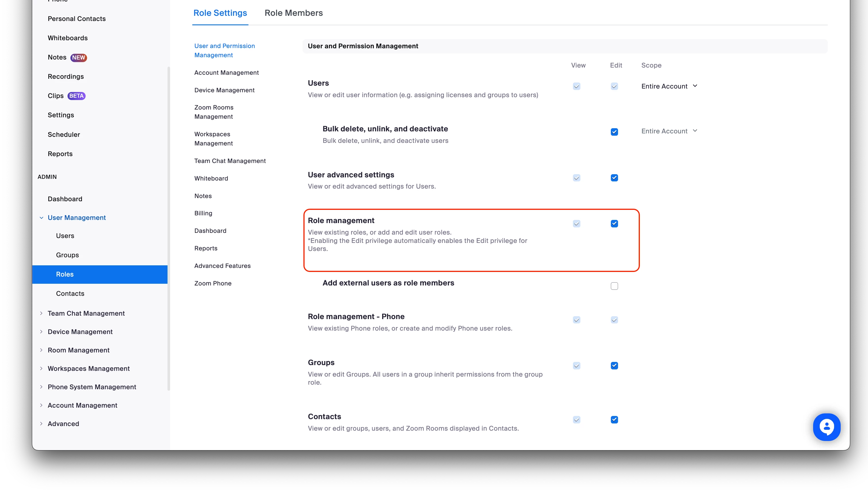Jump to Account Management settings section
The height and width of the screenshot is (491, 868).
pyautogui.click(x=226, y=72)
